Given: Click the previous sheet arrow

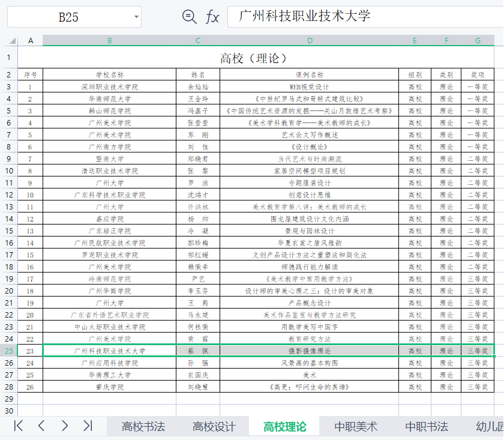Looking at the screenshot, I should tap(41, 426).
